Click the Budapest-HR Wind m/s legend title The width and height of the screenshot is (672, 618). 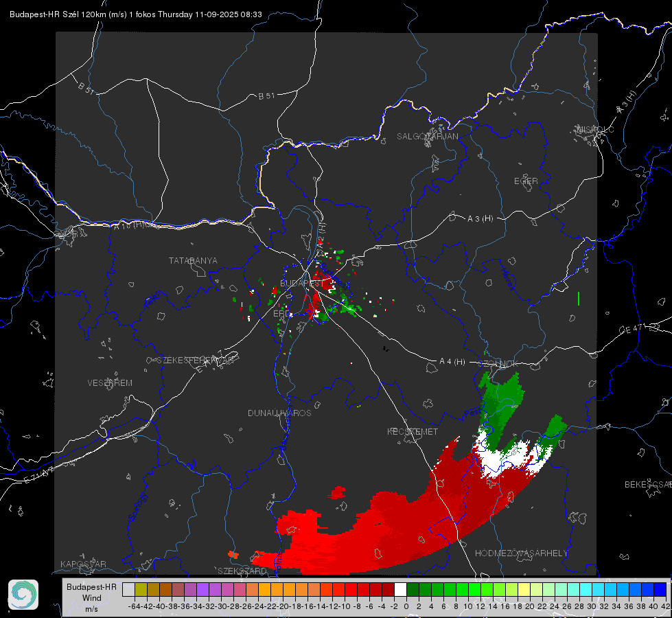click(x=91, y=597)
